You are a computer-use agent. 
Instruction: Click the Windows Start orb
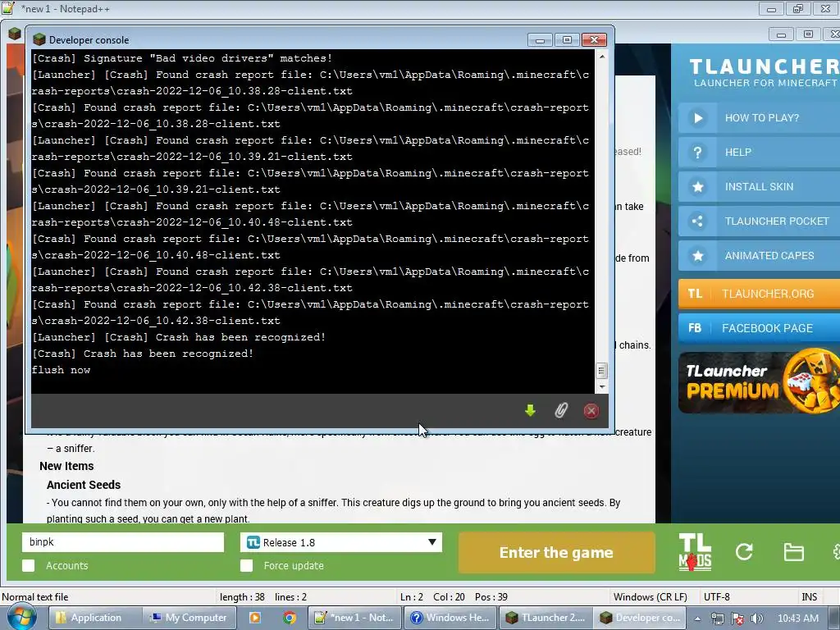[22, 618]
